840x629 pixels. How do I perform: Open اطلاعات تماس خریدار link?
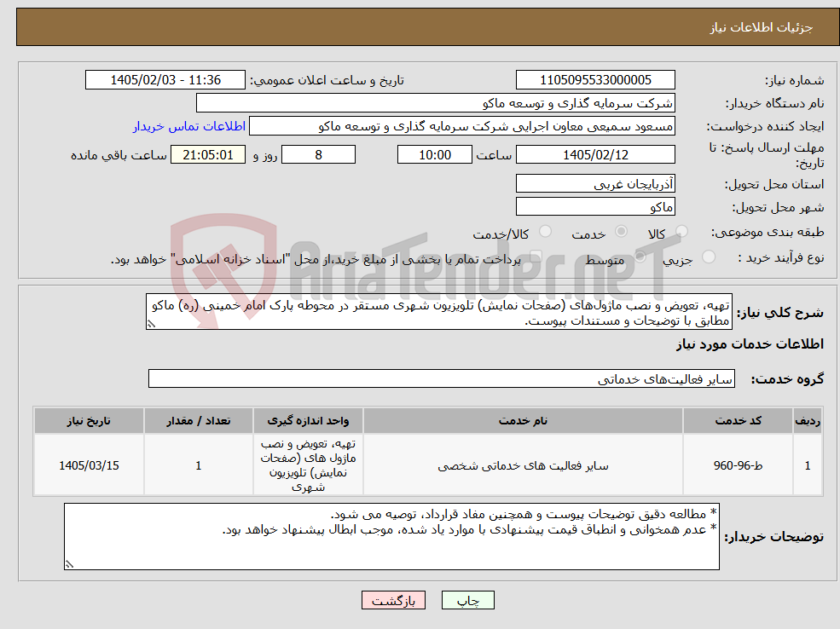point(189,126)
